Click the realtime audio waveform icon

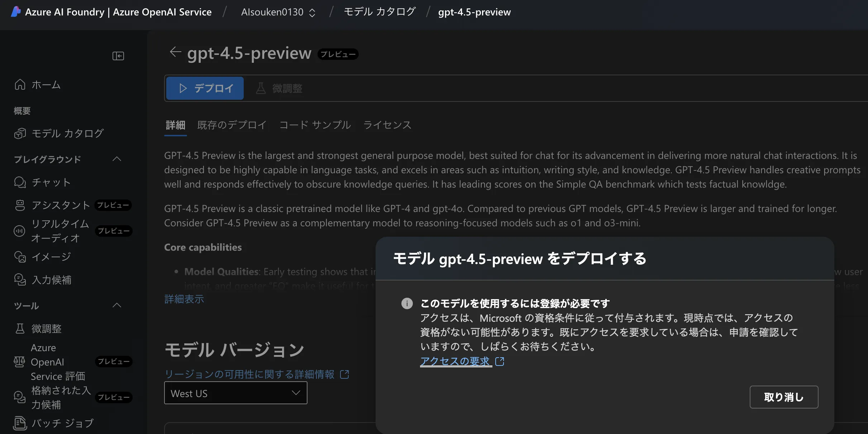pyautogui.click(x=19, y=231)
